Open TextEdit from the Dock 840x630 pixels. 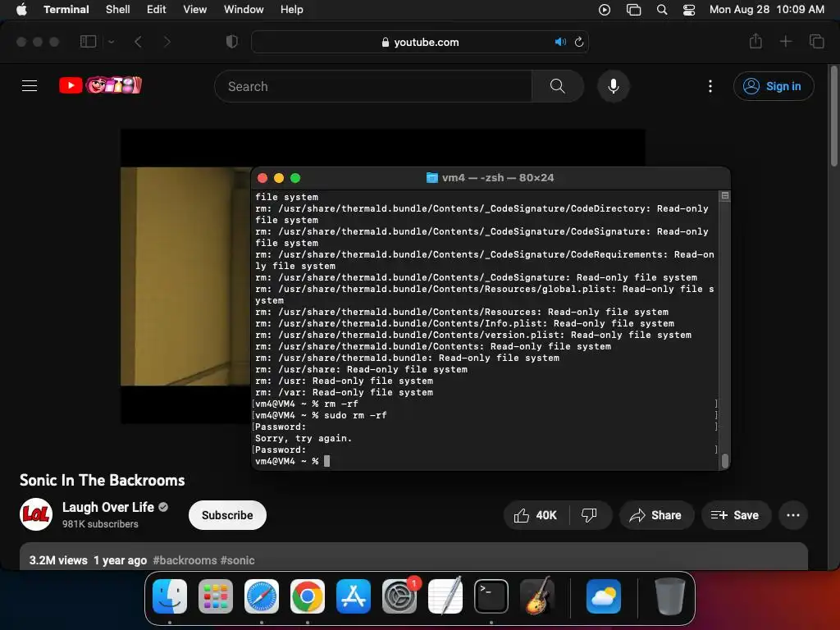tap(445, 596)
